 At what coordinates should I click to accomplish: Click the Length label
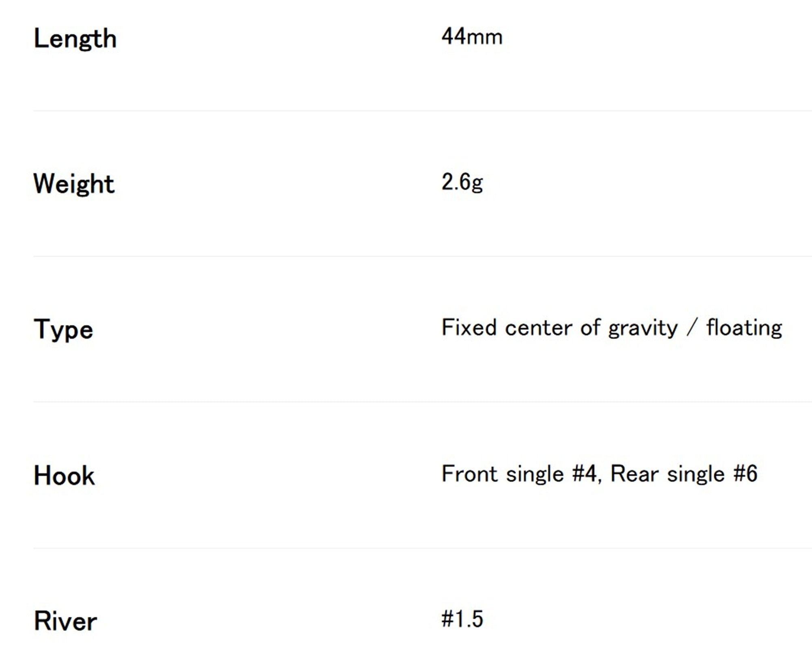tap(75, 39)
